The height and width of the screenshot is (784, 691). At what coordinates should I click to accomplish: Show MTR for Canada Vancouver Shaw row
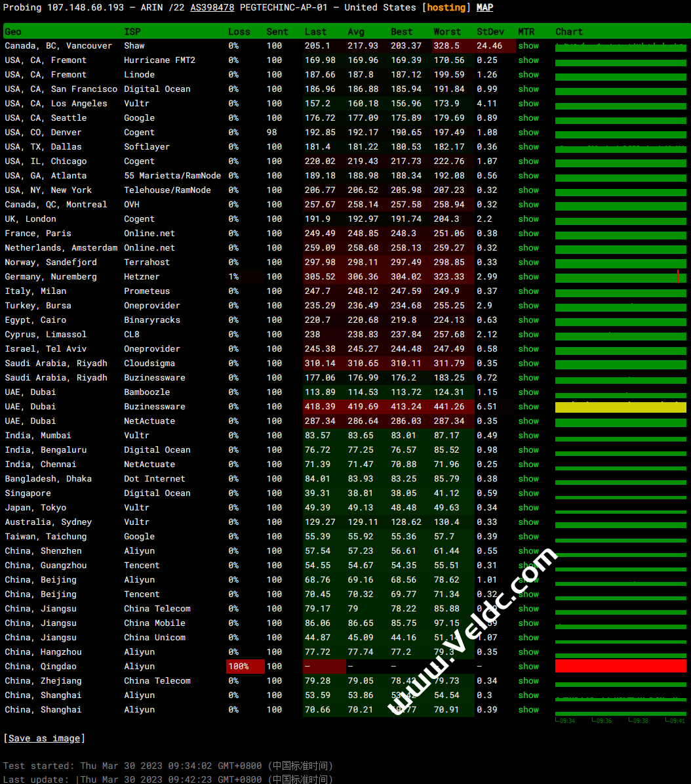(528, 45)
